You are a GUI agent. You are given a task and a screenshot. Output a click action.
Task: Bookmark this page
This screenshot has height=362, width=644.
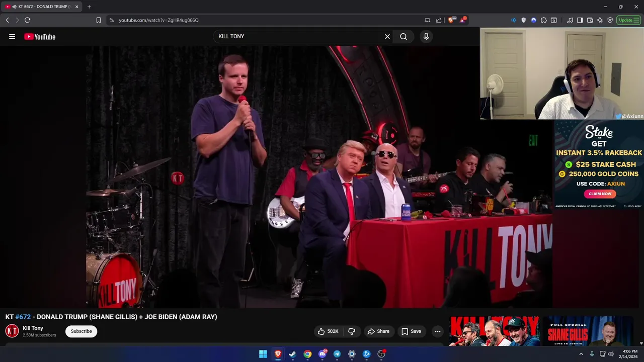(99, 20)
